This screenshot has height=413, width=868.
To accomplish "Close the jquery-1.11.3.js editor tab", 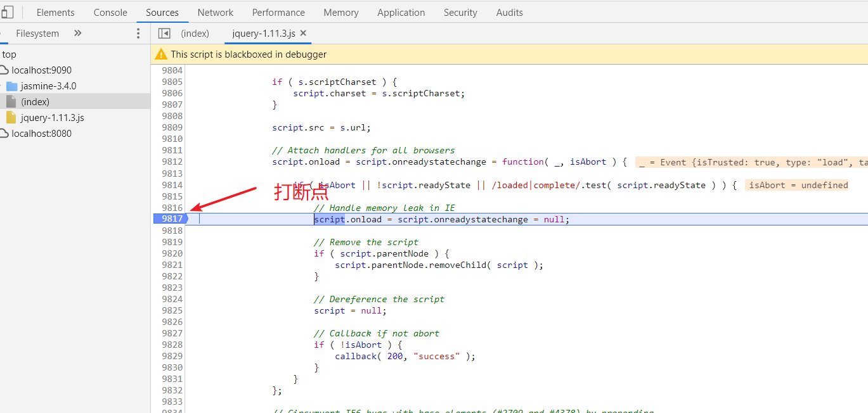I will pyautogui.click(x=303, y=33).
